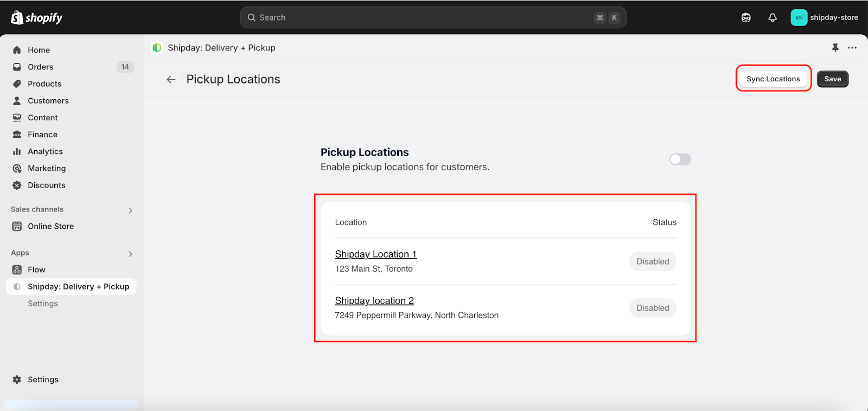868x411 pixels.
Task: Open Products in sidebar
Action: (x=44, y=84)
